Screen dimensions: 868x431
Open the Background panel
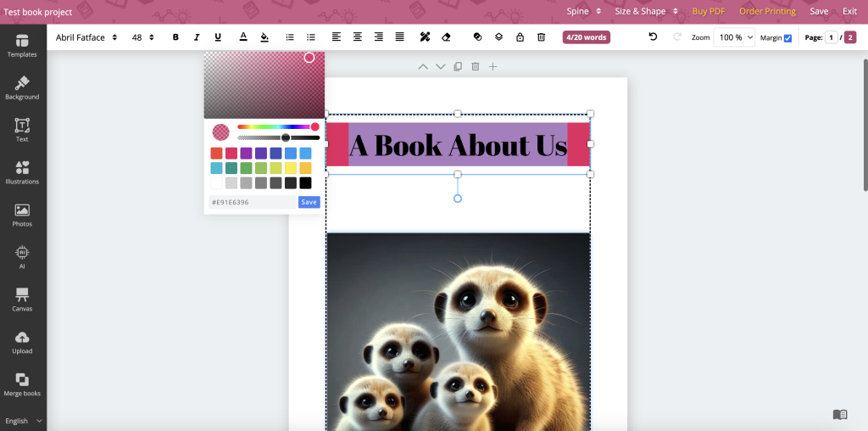[x=22, y=88]
